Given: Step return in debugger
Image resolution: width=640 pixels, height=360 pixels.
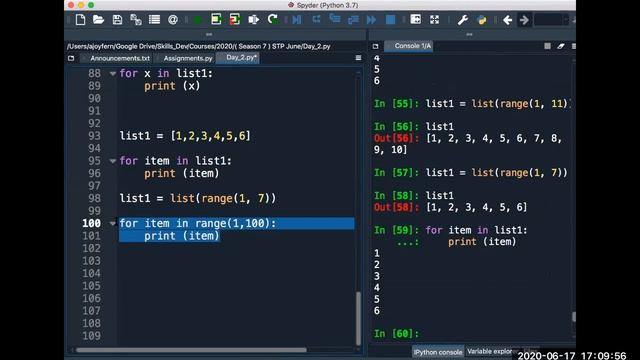Looking at the screenshot, I should click(x=353, y=20).
